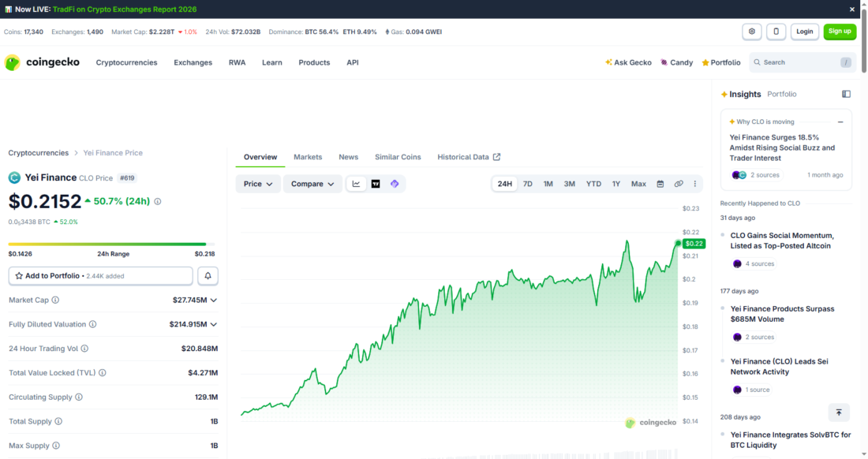Toggle the Insights sidebar panel icon
Screen dimensions: 868x459
[x=846, y=94]
